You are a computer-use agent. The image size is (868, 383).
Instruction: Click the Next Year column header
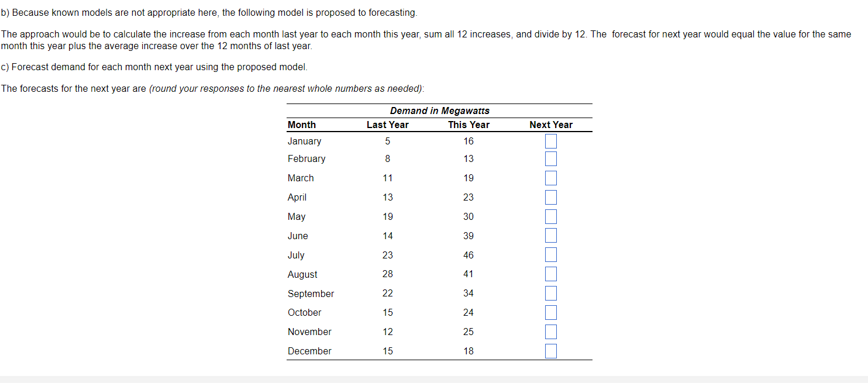coord(550,125)
